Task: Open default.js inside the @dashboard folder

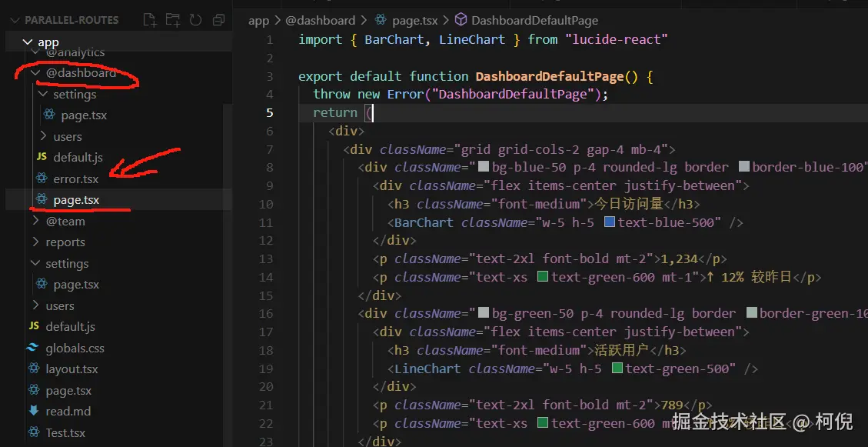Action: pos(78,157)
